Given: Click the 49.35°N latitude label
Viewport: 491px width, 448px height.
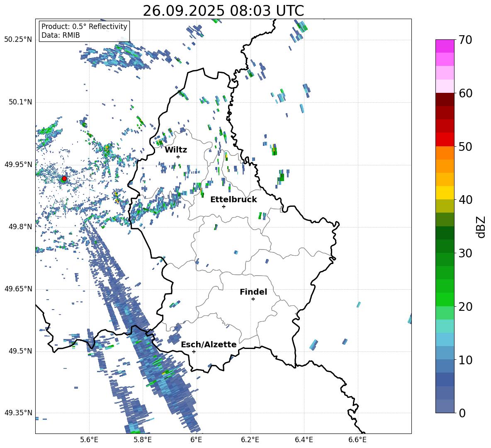Looking at the screenshot, I should (18, 413).
